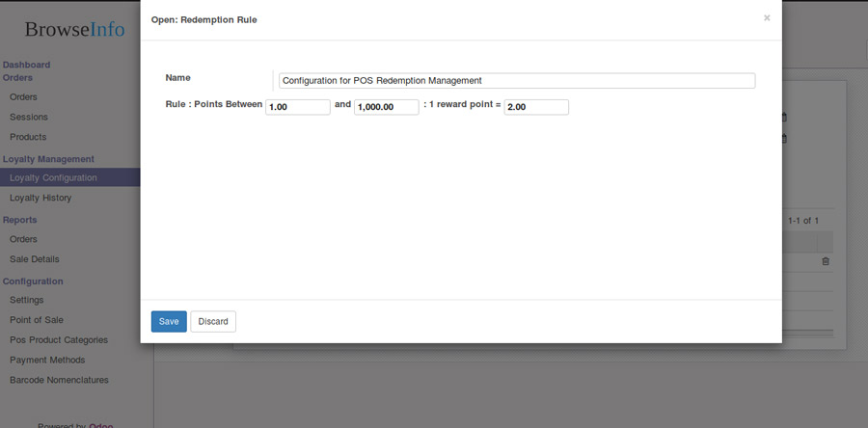This screenshot has height=428, width=868.
Task: Click the Reports section header
Action: point(20,220)
